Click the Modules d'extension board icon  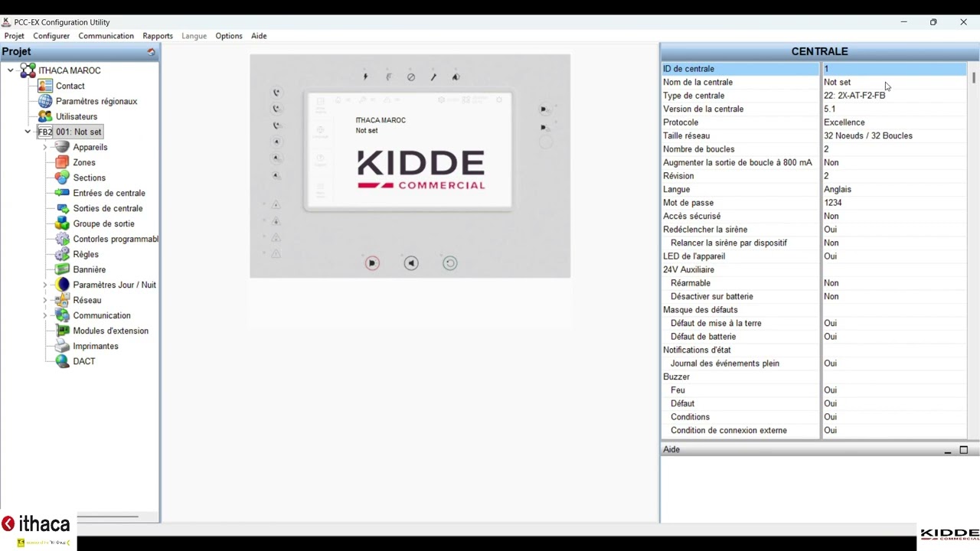pos(62,331)
